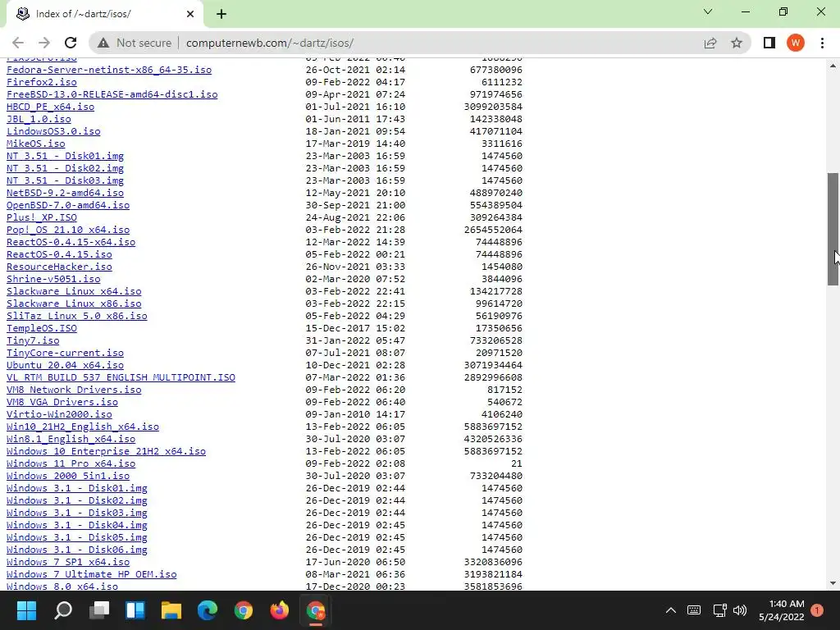Download LindowsOS3.0.iso
This screenshot has height=630, width=840.
pyautogui.click(x=53, y=131)
